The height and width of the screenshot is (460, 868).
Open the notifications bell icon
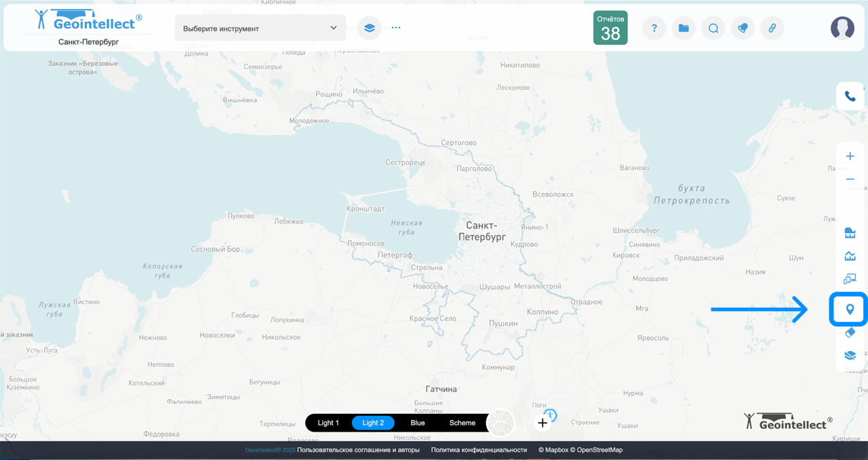click(743, 28)
